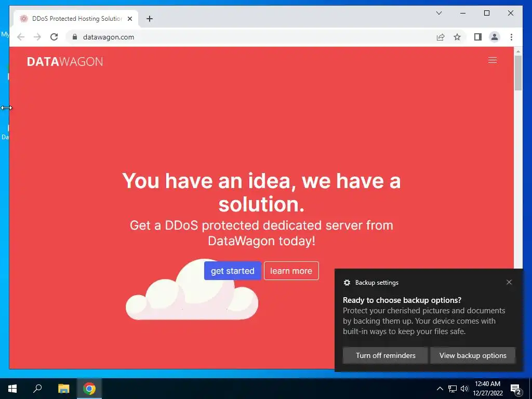Click the scrollbar up arrow
The height and width of the screenshot is (399, 532).
pyautogui.click(x=518, y=51)
